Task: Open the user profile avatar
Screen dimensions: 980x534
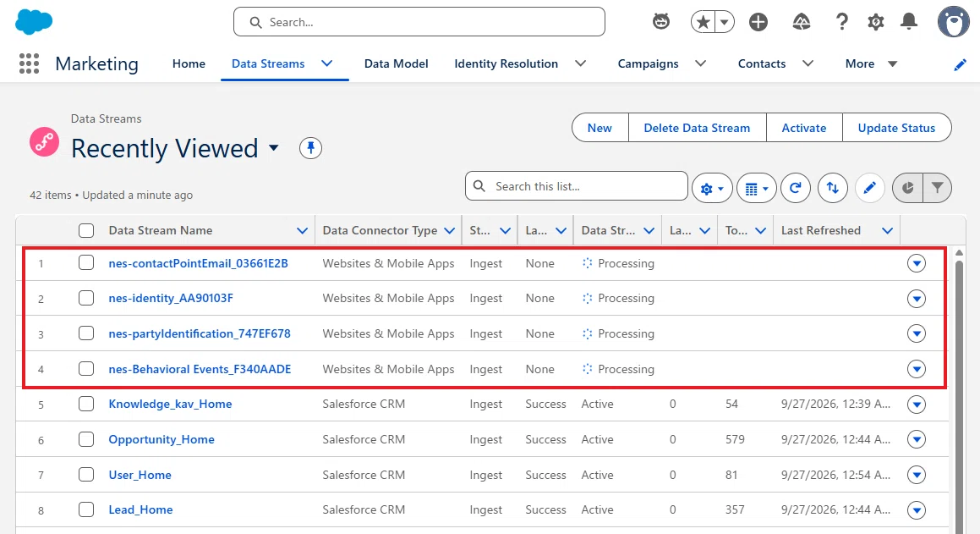Action: coord(953,22)
